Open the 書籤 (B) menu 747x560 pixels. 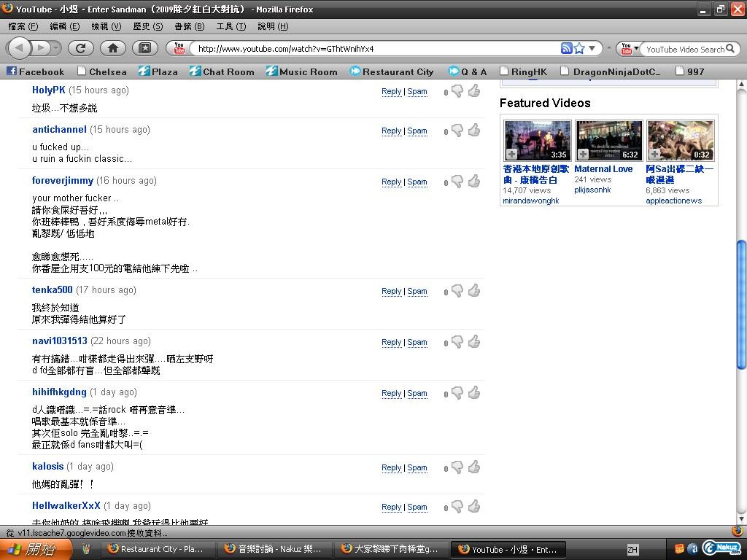190,26
